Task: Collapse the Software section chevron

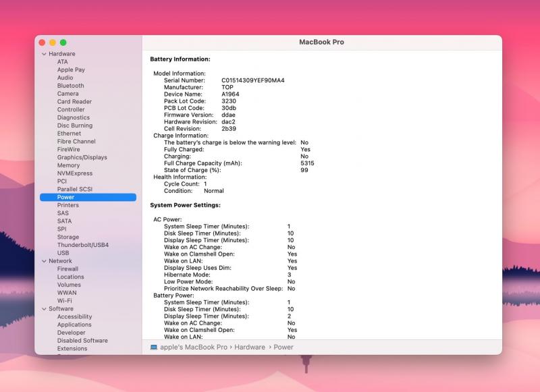Action: click(44, 309)
